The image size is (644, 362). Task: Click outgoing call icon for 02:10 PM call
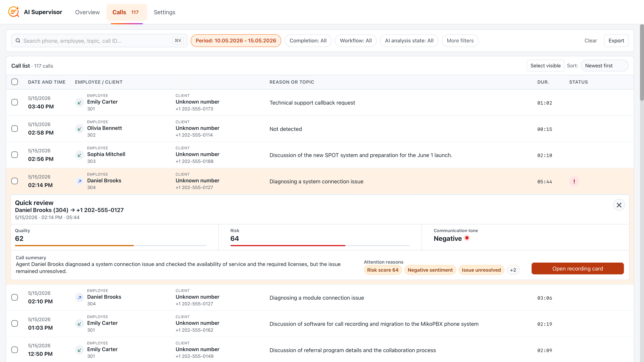pos(79,297)
